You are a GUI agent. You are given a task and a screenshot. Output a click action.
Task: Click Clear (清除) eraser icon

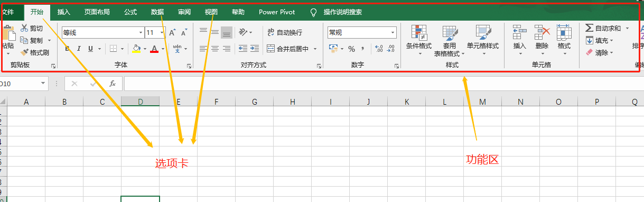tap(590, 52)
